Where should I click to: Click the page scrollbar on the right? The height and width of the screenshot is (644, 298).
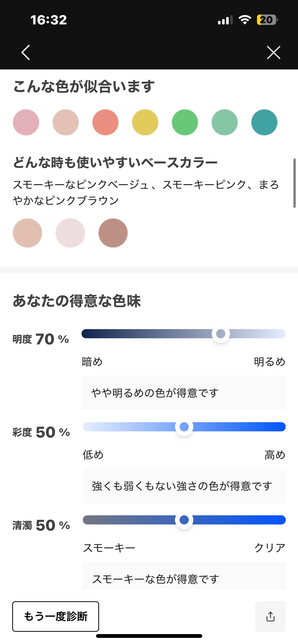pos(294,183)
